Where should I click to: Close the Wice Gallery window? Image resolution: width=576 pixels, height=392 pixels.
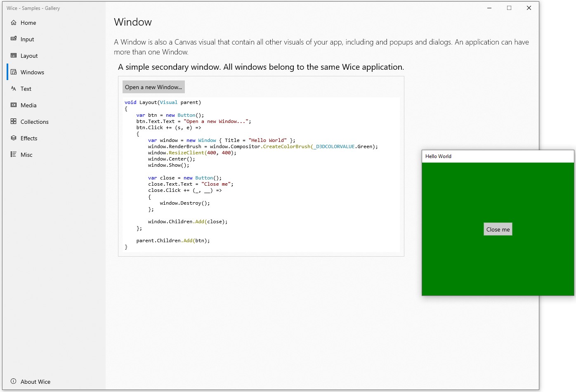[529, 8]
